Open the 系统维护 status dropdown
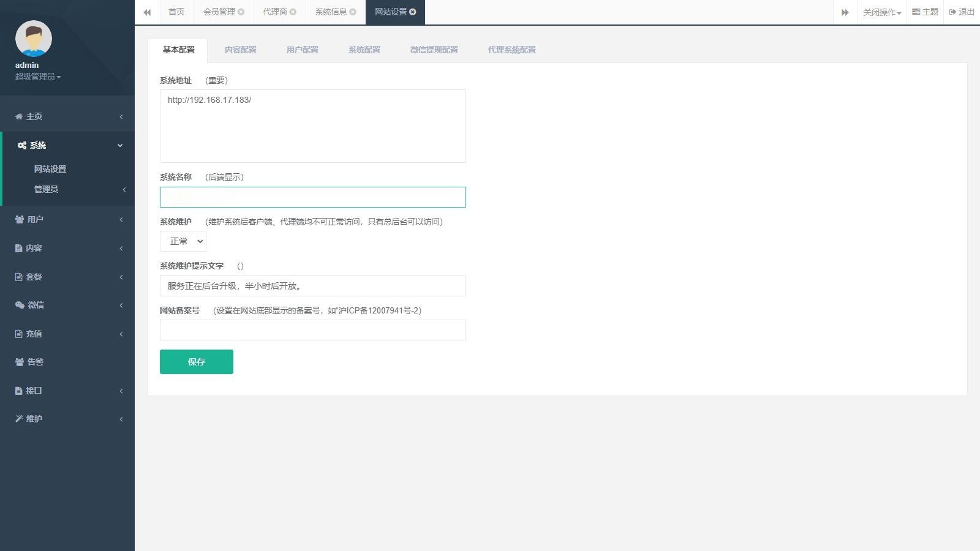 tap(183, 241)
